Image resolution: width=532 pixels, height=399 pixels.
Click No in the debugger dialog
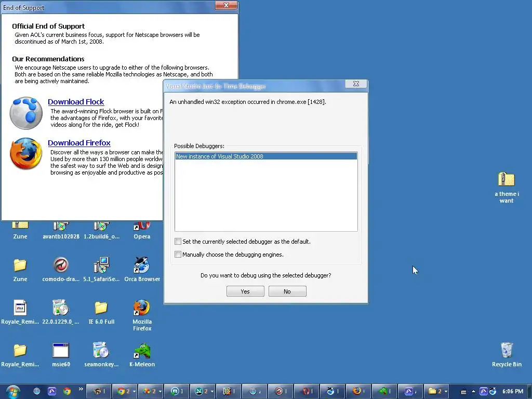(x=287, y=291)
